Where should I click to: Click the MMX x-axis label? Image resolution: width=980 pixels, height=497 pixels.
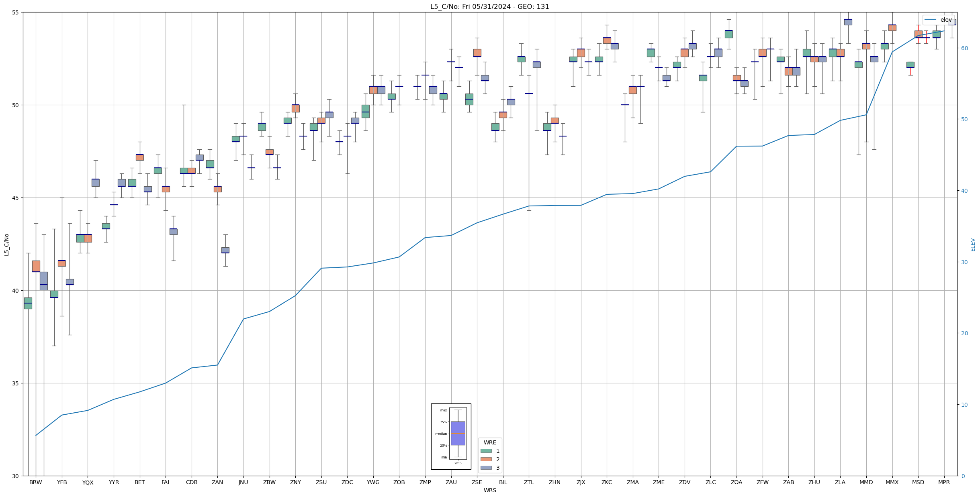coord(892,482)
